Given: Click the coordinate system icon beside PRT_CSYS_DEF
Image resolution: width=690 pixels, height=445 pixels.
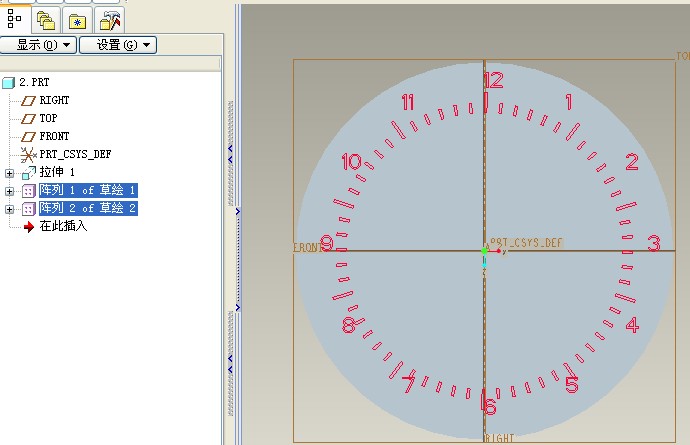Looking at the screenshot, I should 28,155.
